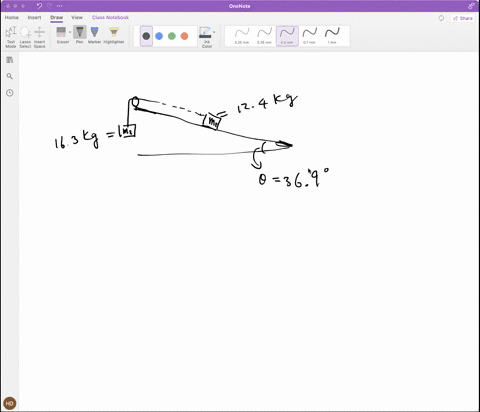Open the Insert tab
480x412 pixels.
(35, 17)
